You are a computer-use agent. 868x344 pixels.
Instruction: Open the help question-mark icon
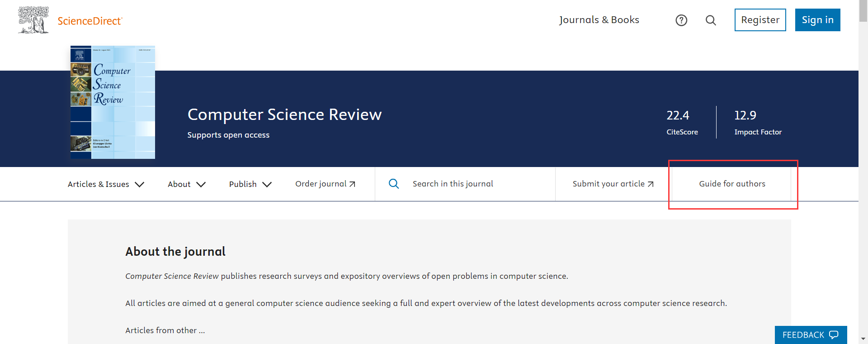click(x=681, y=20)
